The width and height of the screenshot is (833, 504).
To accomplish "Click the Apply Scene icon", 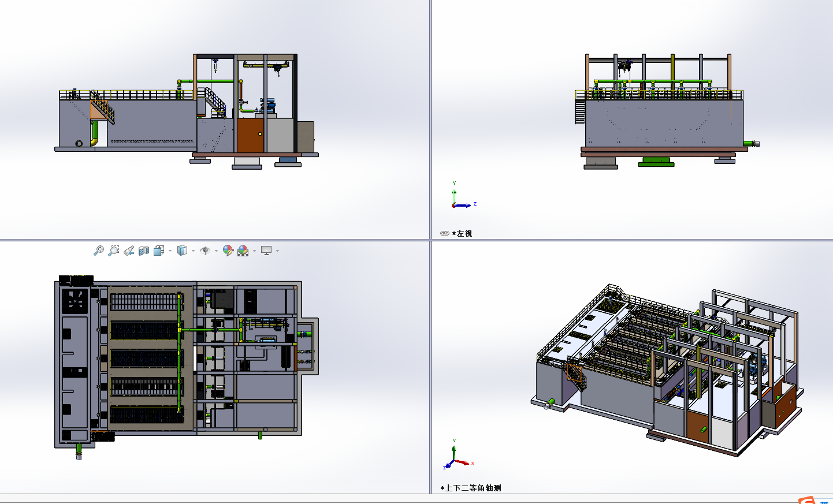I will click(x=243, y=251).
